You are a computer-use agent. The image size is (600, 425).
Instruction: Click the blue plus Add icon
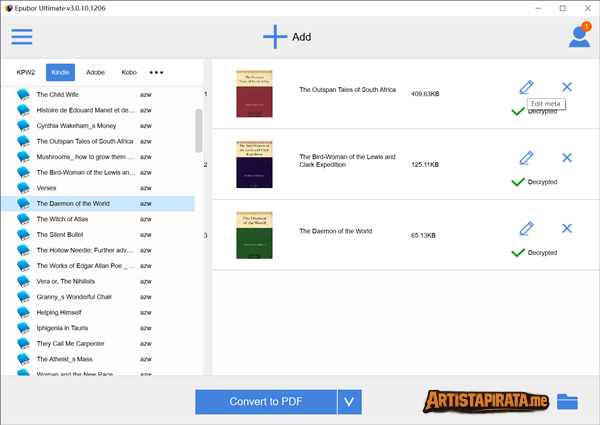[x=275, y=37]
